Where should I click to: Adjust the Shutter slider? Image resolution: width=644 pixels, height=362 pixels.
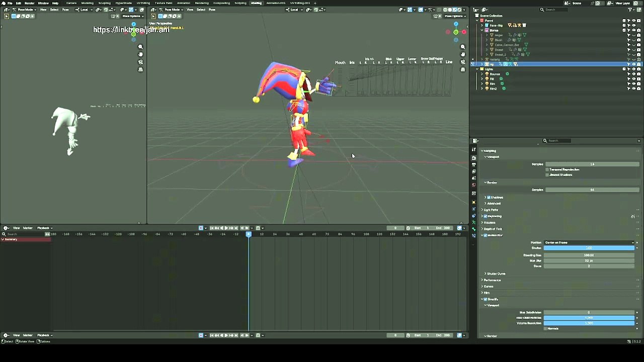[x=589, y=248]
